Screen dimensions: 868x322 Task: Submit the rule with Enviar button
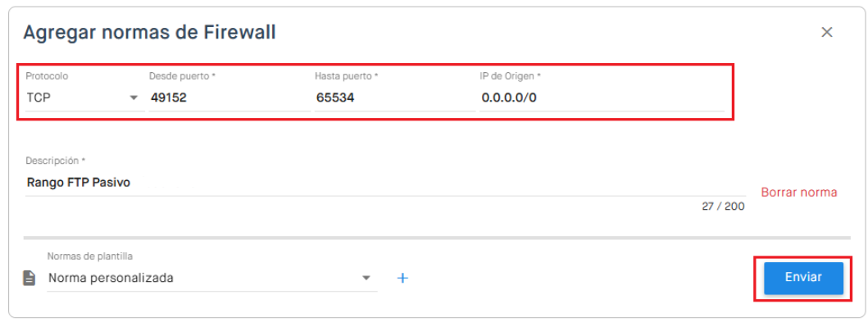pyautogui.click(x=803, y=278)
